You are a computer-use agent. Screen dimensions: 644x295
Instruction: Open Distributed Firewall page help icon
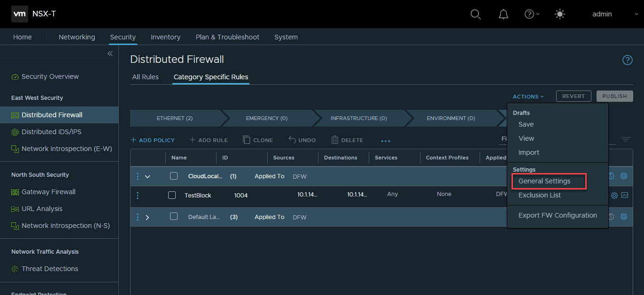(627, 60)
